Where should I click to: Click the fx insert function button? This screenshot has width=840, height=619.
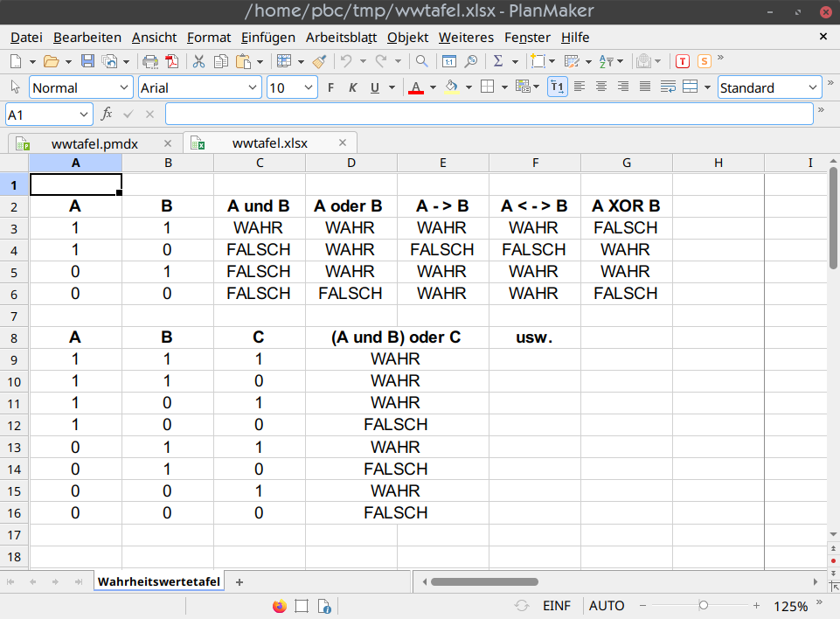tap(107, 114)
